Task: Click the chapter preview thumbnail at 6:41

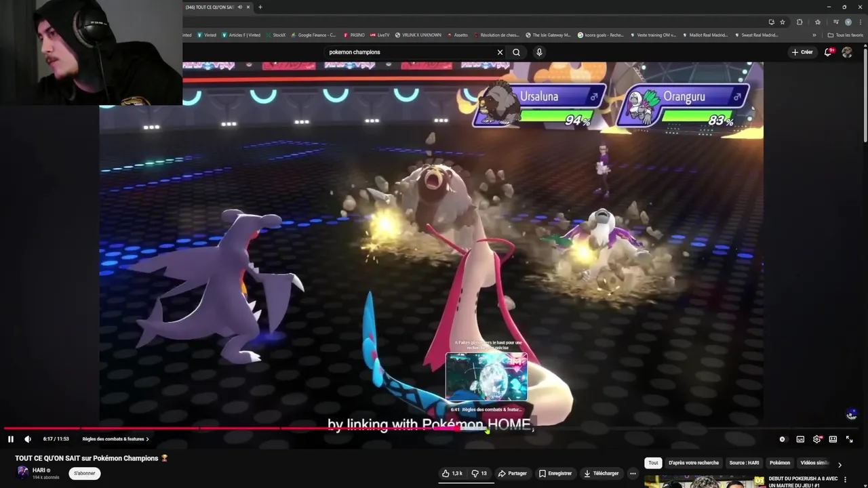Action: (486, 377)
